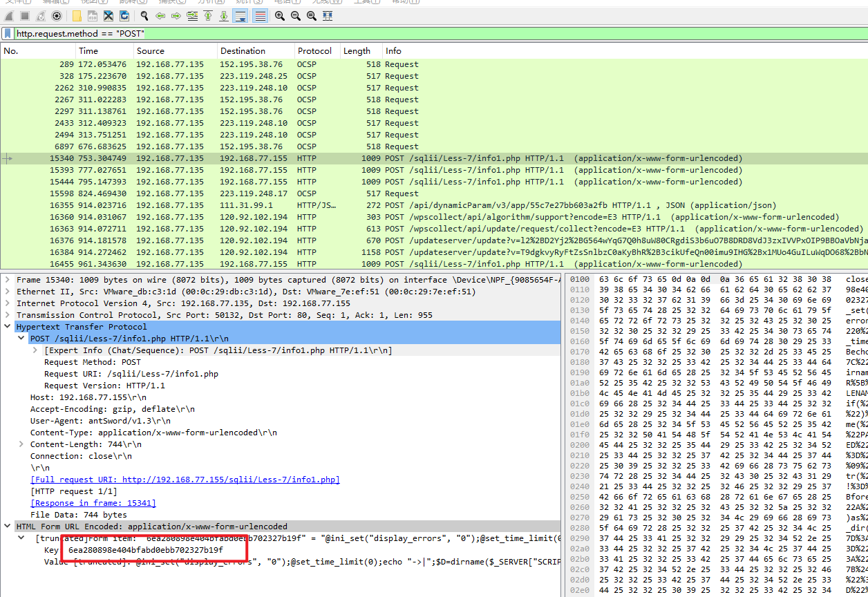868x597 pixels.
Task: Jump to the last packet
Action: click(x=224, y=15)
